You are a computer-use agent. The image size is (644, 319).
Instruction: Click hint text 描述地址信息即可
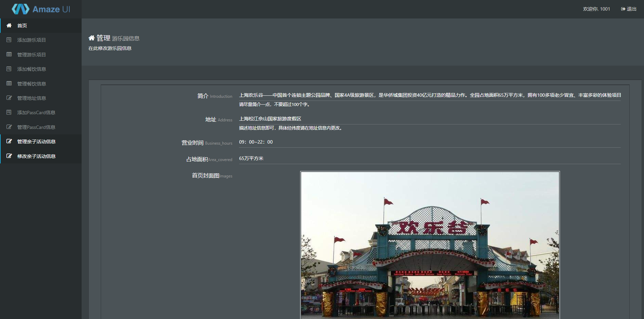pyautogui.click(x=291, y=128)
